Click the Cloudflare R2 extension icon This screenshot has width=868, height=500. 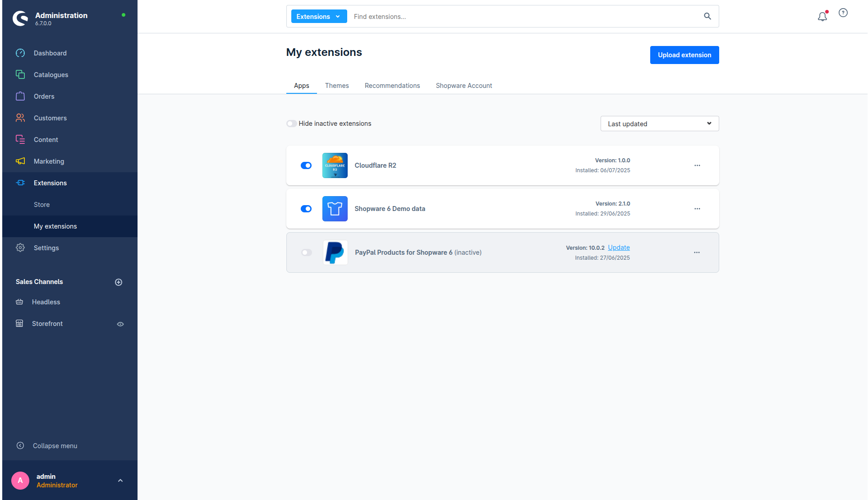click(x=335, y=165)
